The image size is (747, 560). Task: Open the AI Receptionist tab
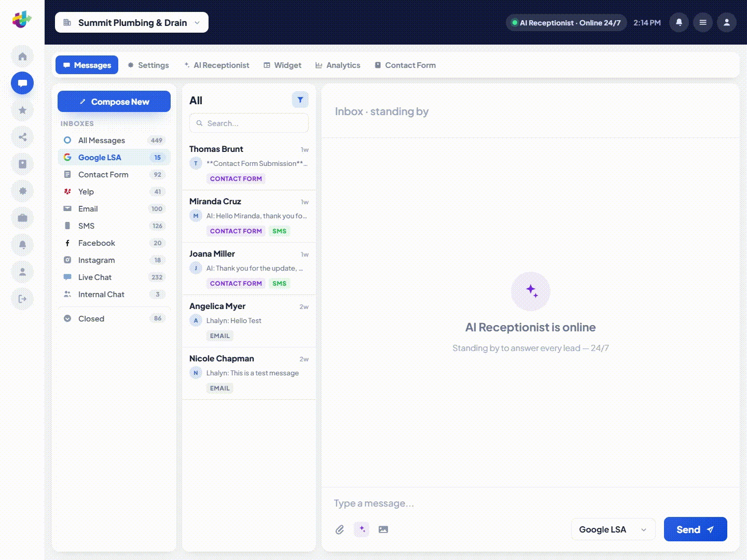(216, 65)
